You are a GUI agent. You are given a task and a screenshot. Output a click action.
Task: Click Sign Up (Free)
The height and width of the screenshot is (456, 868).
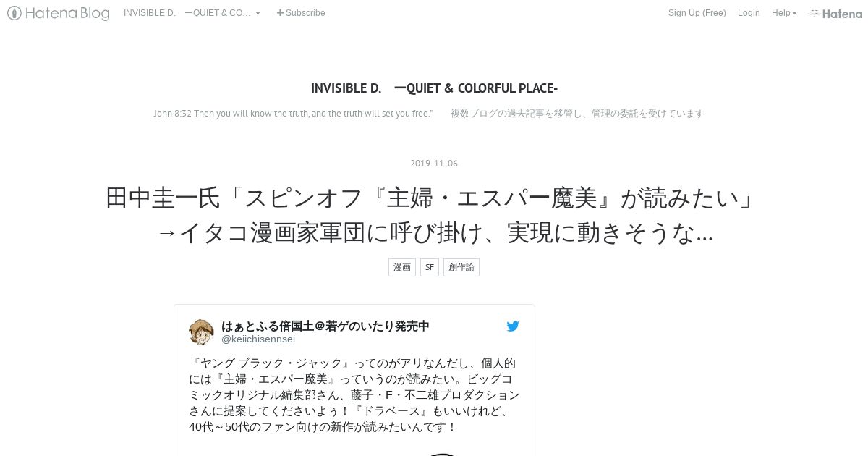[697, 13]
